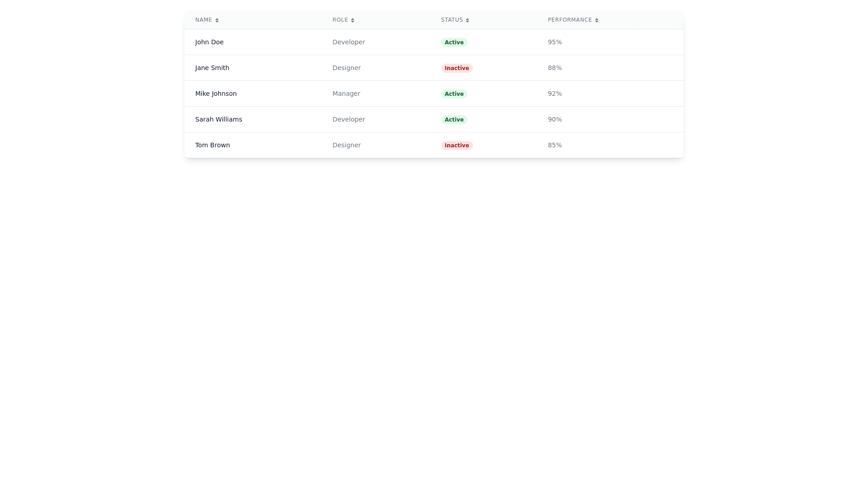Select the Sarah Williams name cell
Screen dimensions: 868x488
point(218,119)
